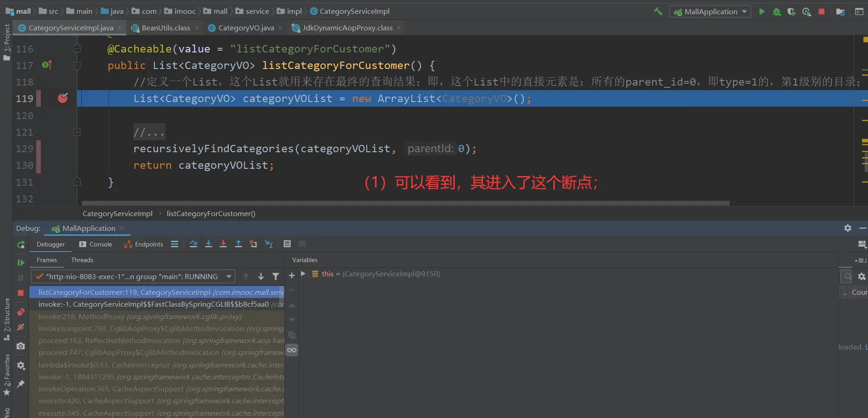868x418 pixels.
Task: Resume program in the debug sidebar
Action: coord(21,263)
